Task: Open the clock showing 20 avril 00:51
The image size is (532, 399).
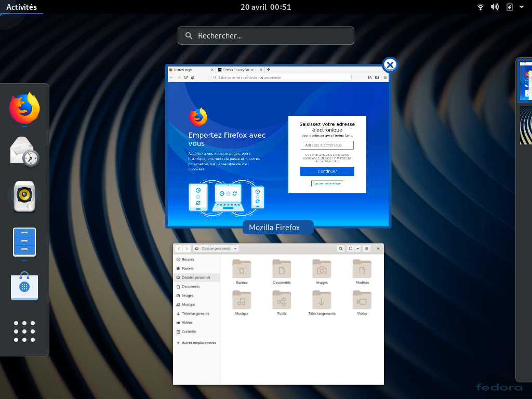Action: coord(265,7)
